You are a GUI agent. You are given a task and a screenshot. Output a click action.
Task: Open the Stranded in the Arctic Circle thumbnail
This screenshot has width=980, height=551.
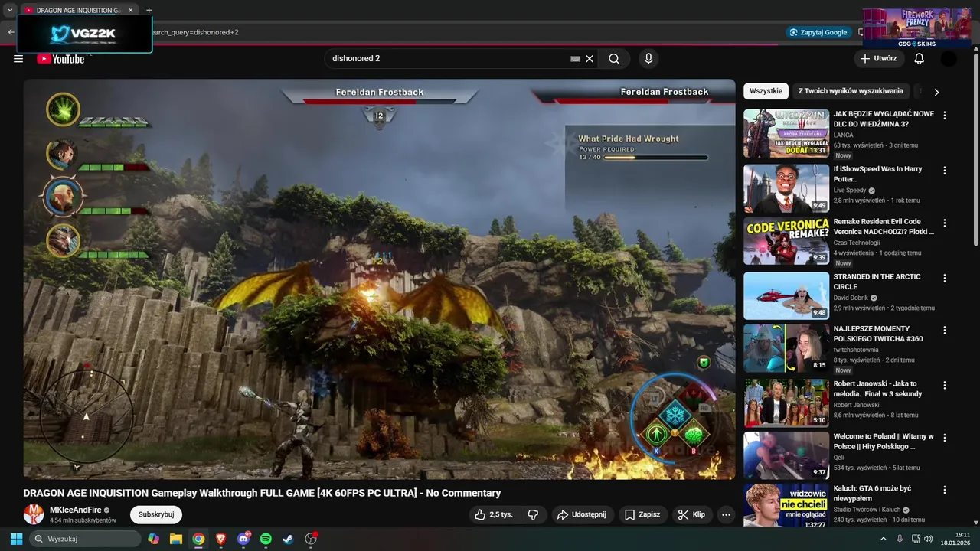[786, 296]
